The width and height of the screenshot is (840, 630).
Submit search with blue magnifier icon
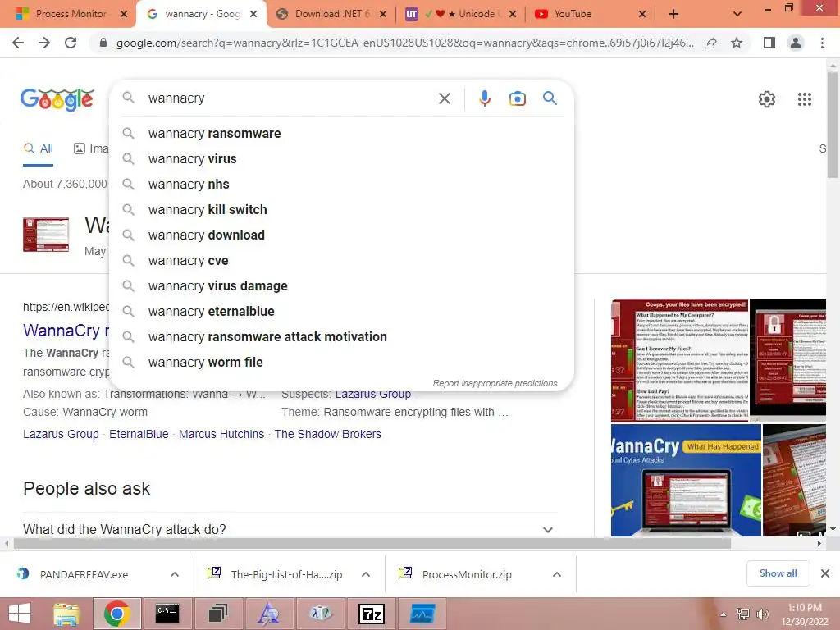coord(550,98)
